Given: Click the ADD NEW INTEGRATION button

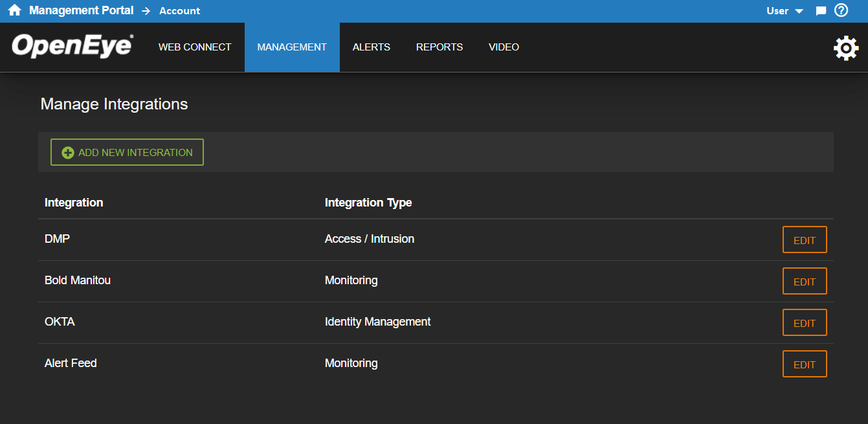Looking at the screenshot, I should [127, 152].
